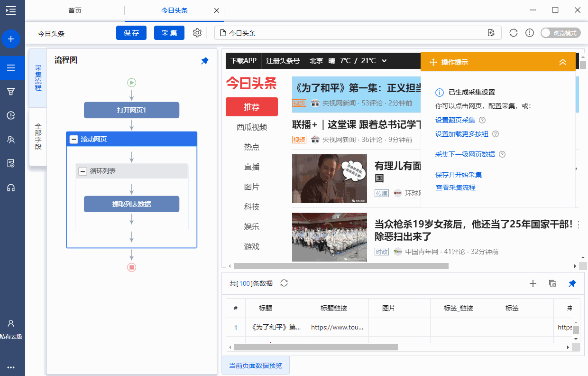The image size is (588, 376).
Task: Pin the data preview panel
Action: [572, 283]
